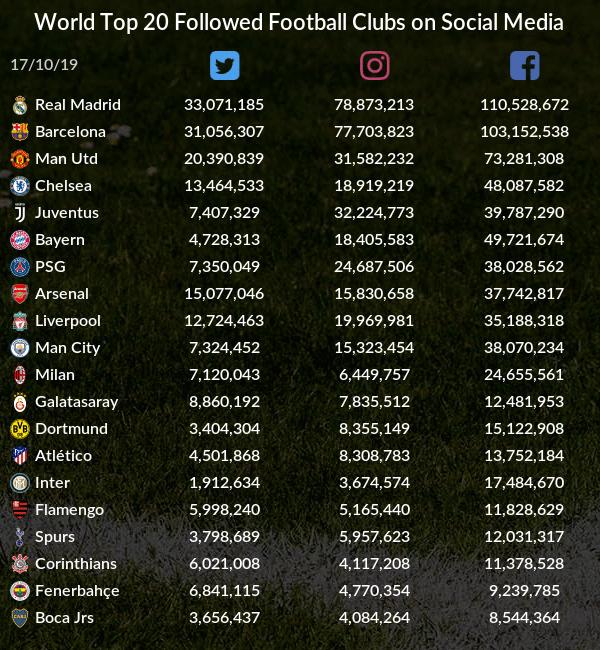Screen dimensions: 600x650
Task: Click the Dortmund BVB logo
Action: point(20,429)
